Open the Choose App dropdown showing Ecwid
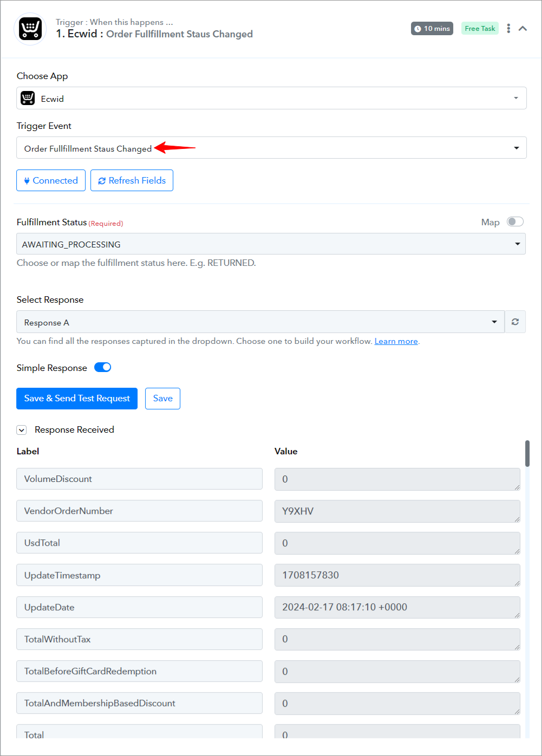 tap(271, 98)
